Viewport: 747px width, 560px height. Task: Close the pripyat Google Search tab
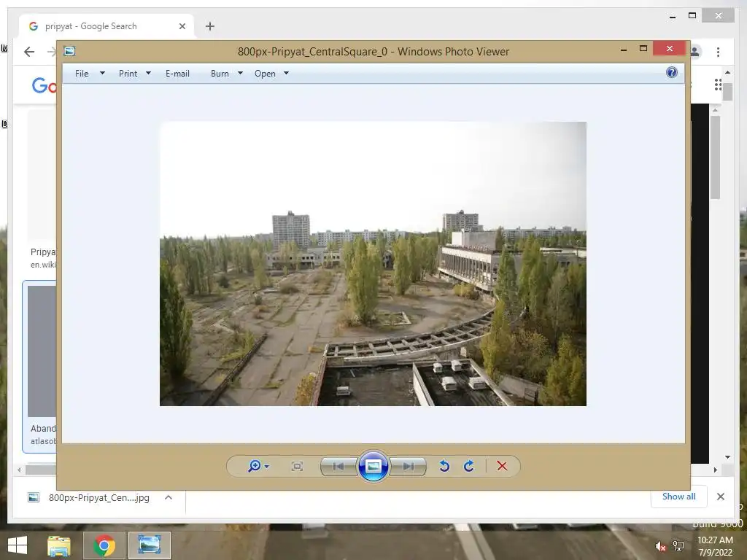(182, 26)
